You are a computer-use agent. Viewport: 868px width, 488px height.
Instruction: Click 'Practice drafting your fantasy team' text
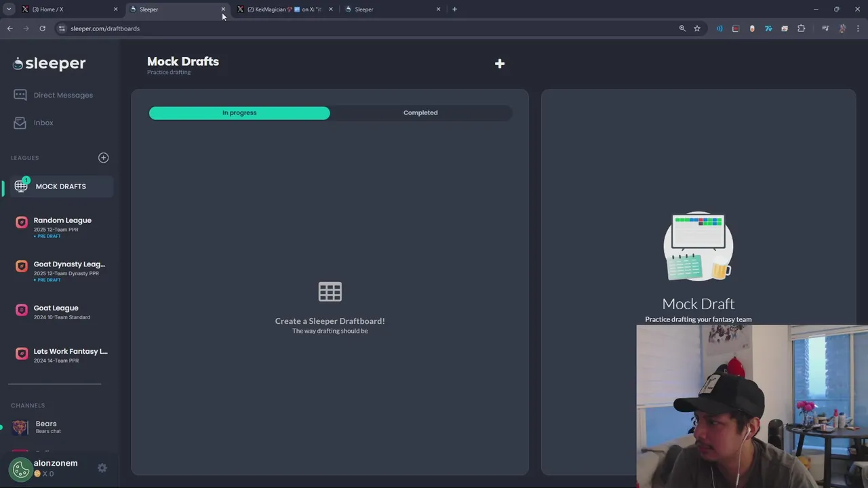click(698, 319)
